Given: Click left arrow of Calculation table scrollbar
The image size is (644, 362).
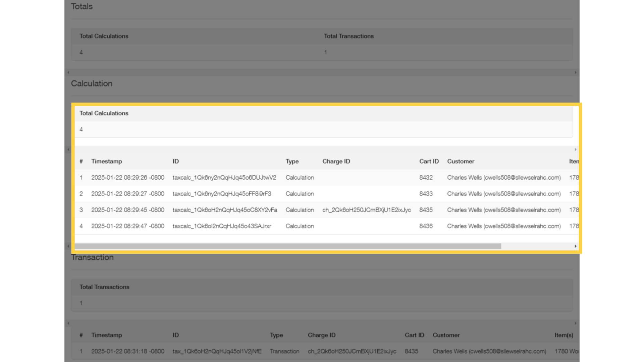Looking at the screenshot, I should [68, 246].
